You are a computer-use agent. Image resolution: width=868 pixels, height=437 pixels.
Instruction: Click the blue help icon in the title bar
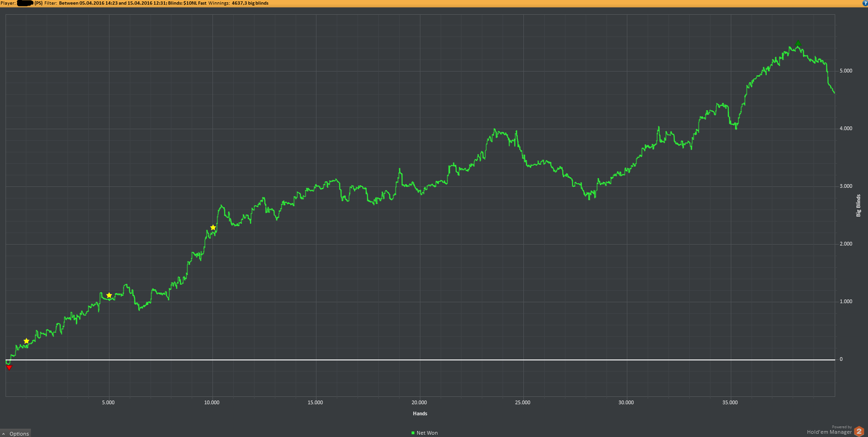click(x=865, y=3)
